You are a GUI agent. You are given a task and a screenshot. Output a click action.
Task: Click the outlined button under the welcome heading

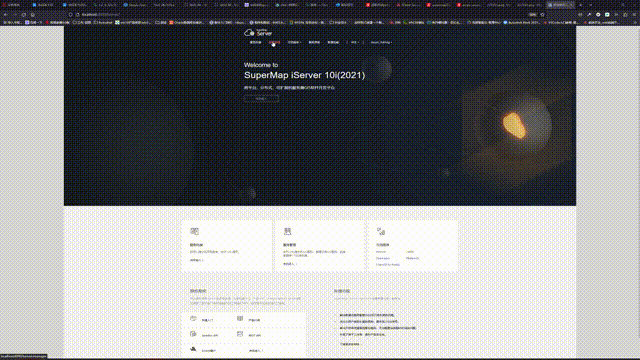[261, 98]
